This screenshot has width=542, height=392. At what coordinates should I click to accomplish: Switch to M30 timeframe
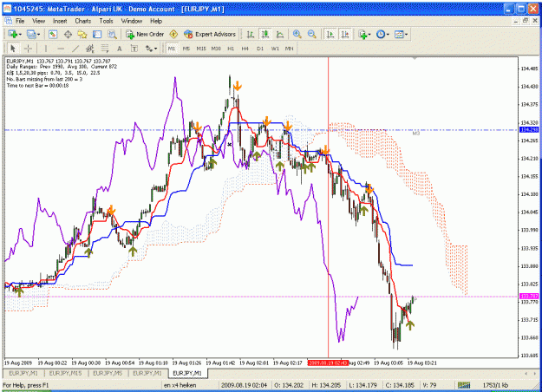216,49
